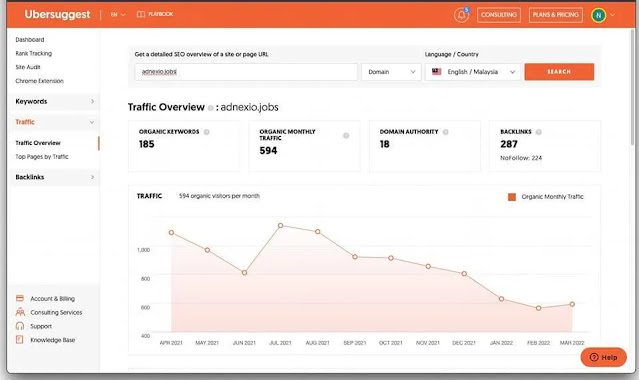Open Chrome Extension page
Screen dimensions: 639x380
click(x=40, y=81)
